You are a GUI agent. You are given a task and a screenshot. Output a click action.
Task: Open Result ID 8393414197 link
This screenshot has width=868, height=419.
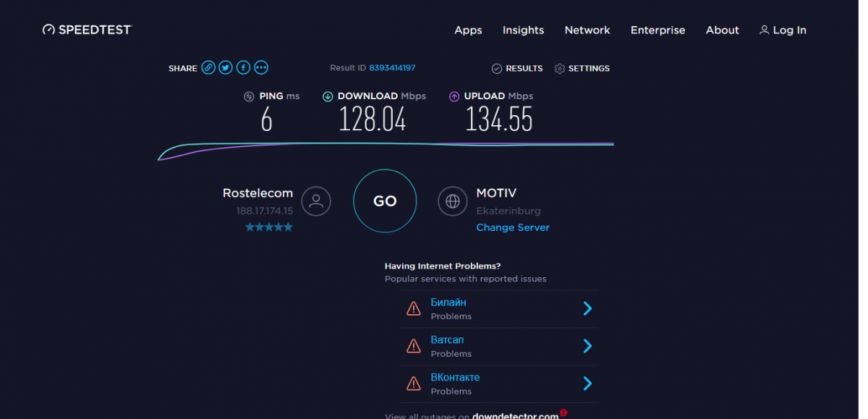pyautogui.click(x=392, y=68)
